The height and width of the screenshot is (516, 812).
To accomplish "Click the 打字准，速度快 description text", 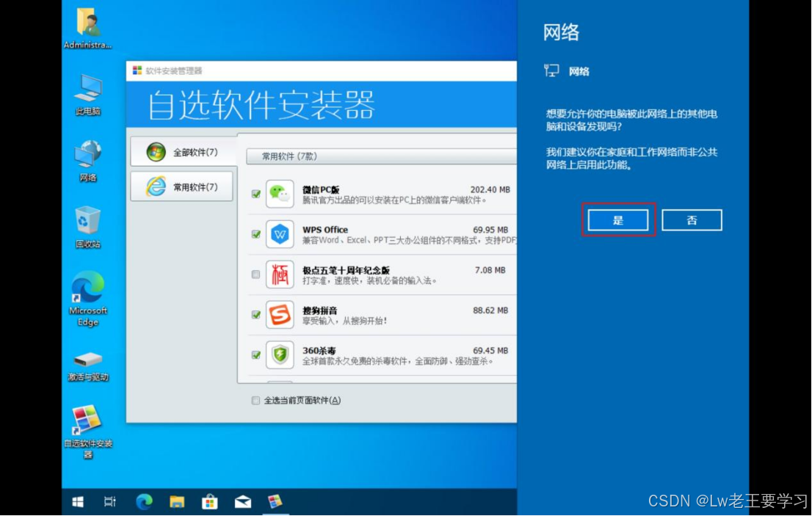I will [370, 280].
